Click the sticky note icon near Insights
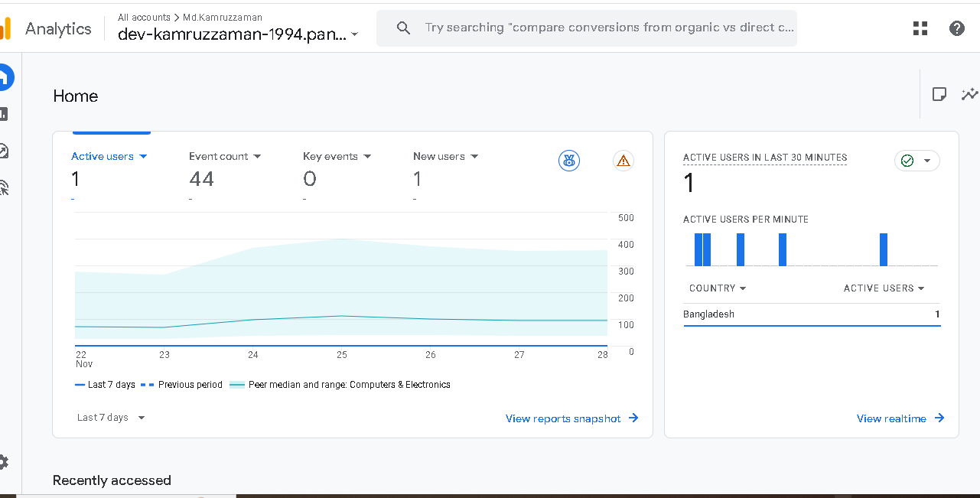Screen dimensions: 980x498 click(x=939, y=94)
